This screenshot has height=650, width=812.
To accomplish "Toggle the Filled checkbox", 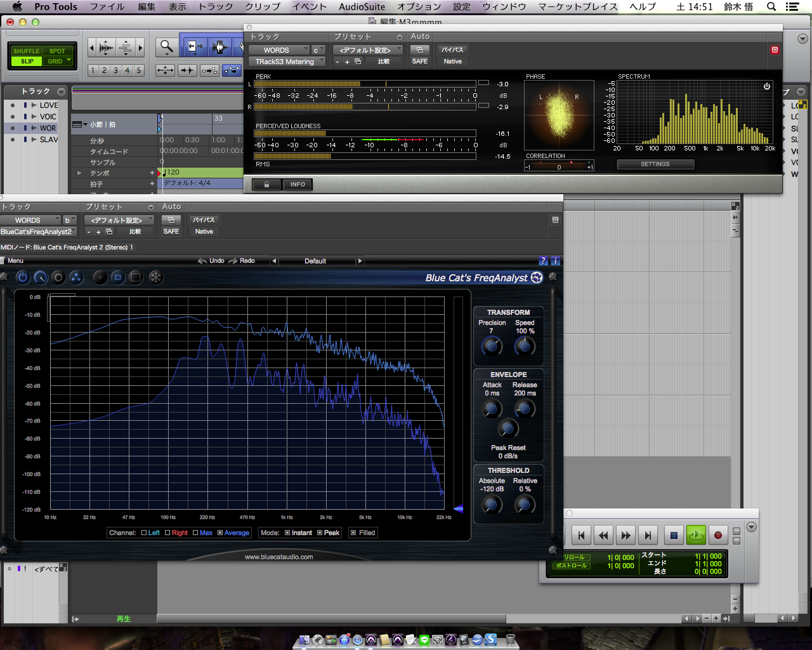I will 353,533.
